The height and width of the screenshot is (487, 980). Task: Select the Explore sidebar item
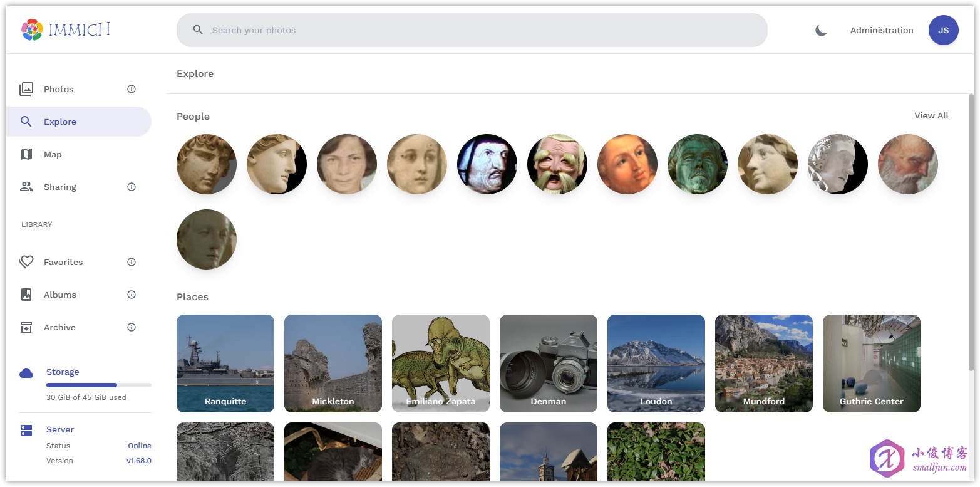point(79,122)
